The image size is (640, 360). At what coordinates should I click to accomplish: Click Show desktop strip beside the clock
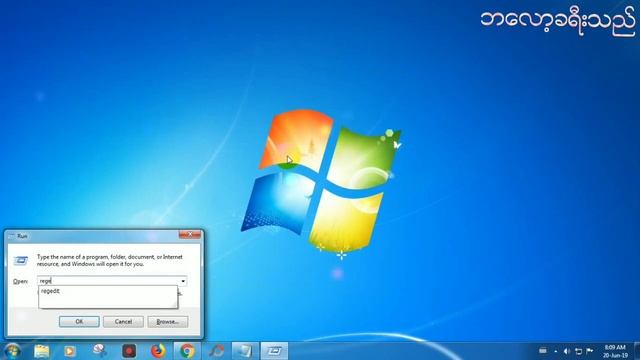(x=637, y=351)
